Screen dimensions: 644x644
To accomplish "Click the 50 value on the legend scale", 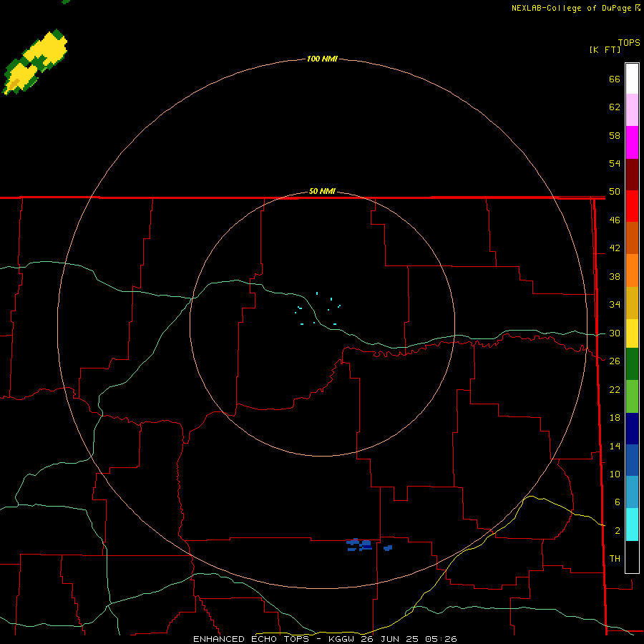I will [615, 192].
